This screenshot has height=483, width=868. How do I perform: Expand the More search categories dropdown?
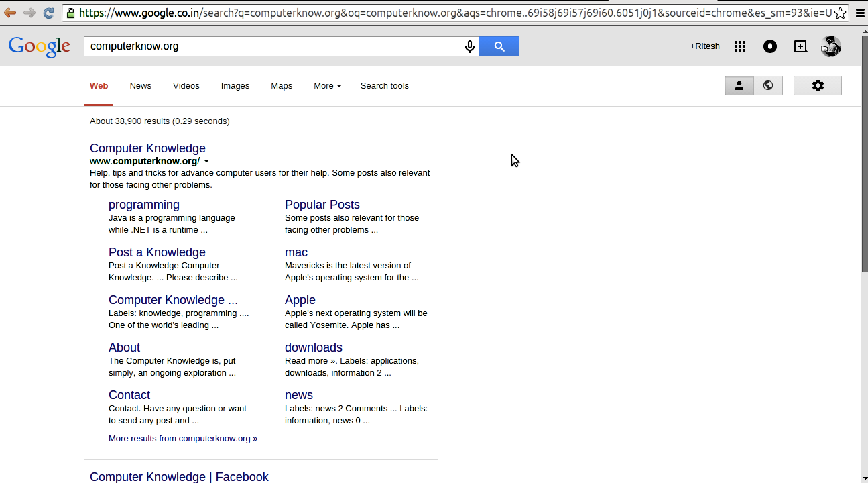[328, 86]
